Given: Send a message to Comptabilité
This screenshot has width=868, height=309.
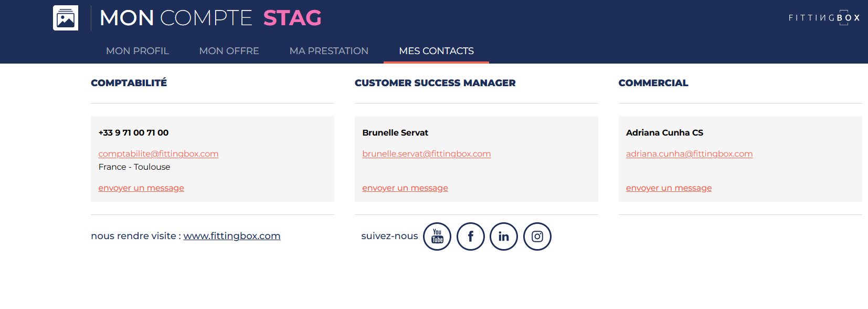Looking at the screenshot, I should [141, 188].
